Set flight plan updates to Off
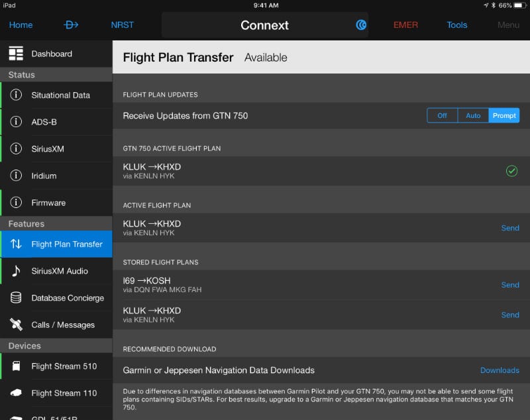The height and width of the screenshot is (420, 530). (442, 115)
